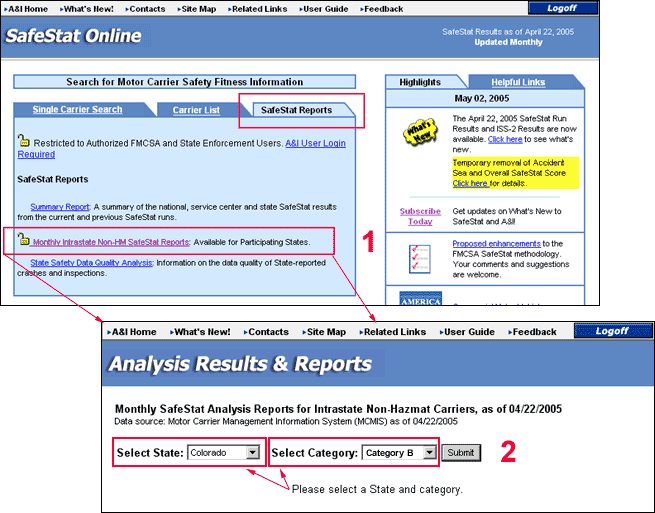This screenshot has width=655, height=513.
Task: Click the yellow What's New badge icon
Action: [420, 132]
